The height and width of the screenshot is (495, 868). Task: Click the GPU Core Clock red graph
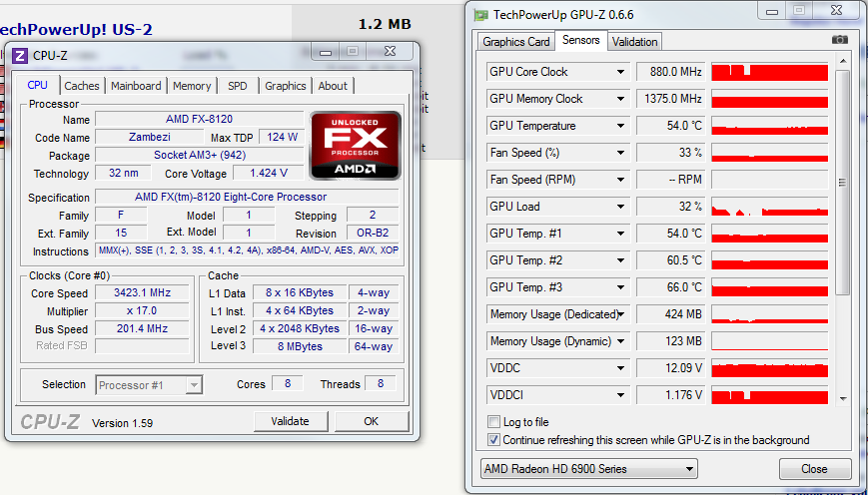tap(769, 72)
